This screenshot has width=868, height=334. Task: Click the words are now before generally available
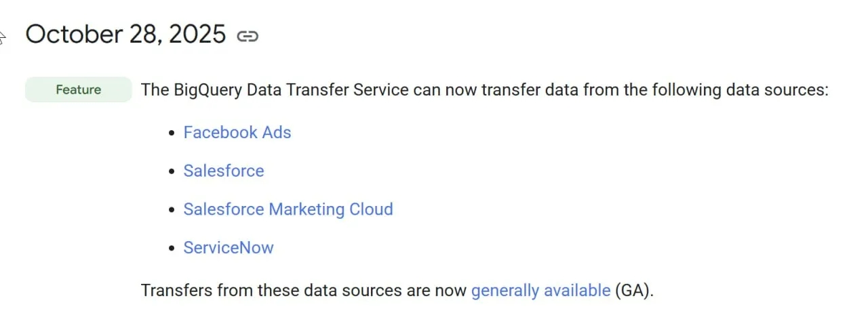442,291
